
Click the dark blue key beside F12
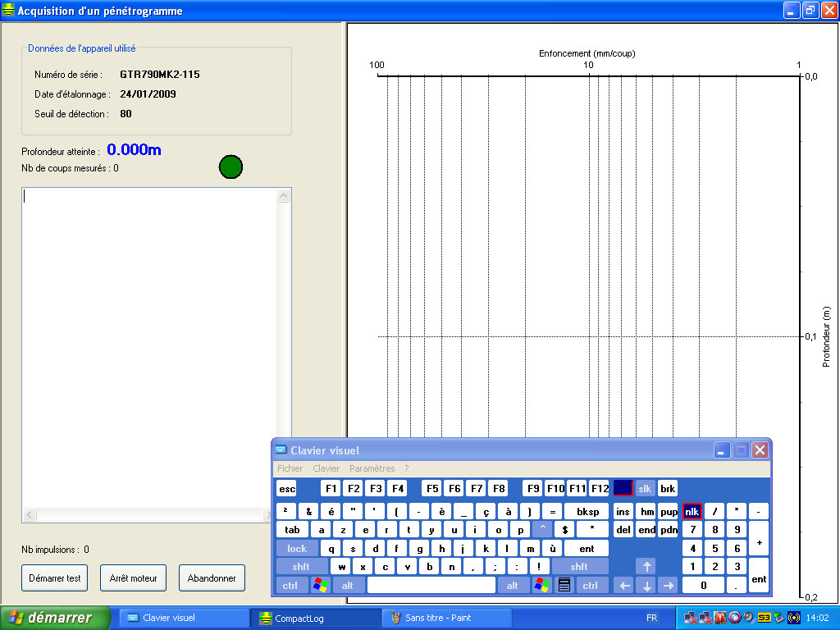click(x=623, y=489)
